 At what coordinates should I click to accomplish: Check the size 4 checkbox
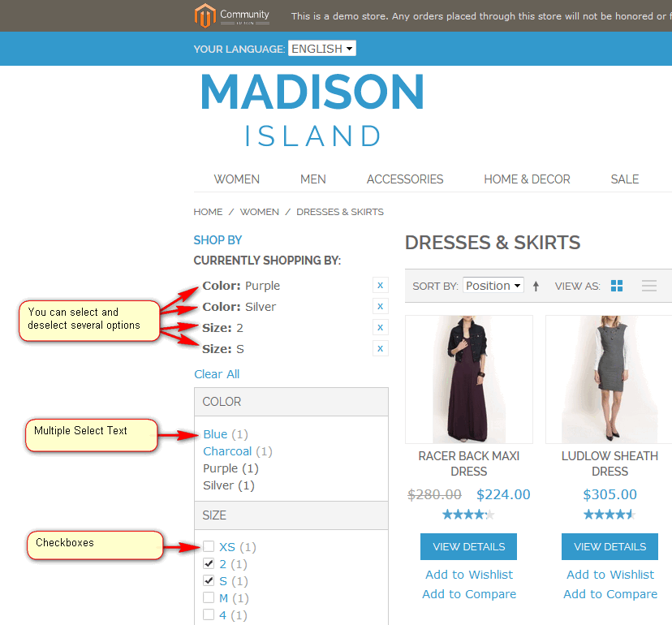[209, 614]
